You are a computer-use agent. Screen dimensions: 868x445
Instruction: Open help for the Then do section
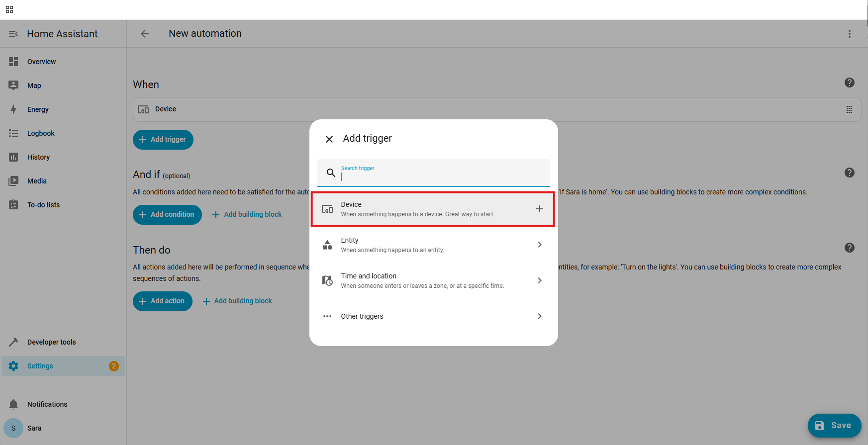[x=849, y=248]
